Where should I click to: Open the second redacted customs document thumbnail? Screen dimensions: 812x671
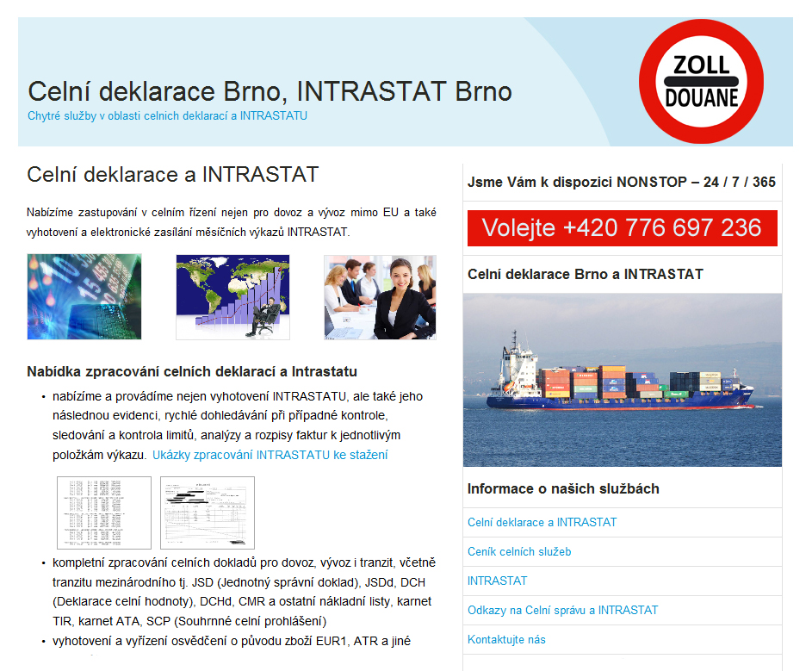pos(208,513)
